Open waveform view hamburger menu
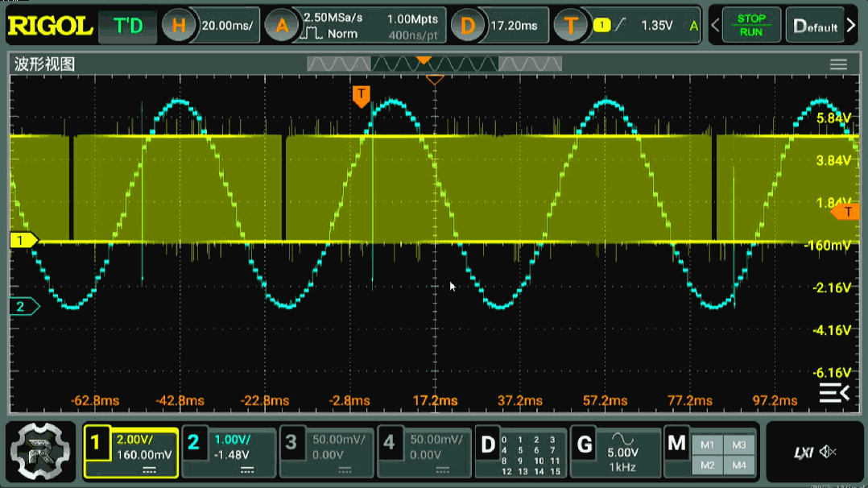The height and width of the screenshot is (488, 868). pyautogui.click(x=838, y=64)
